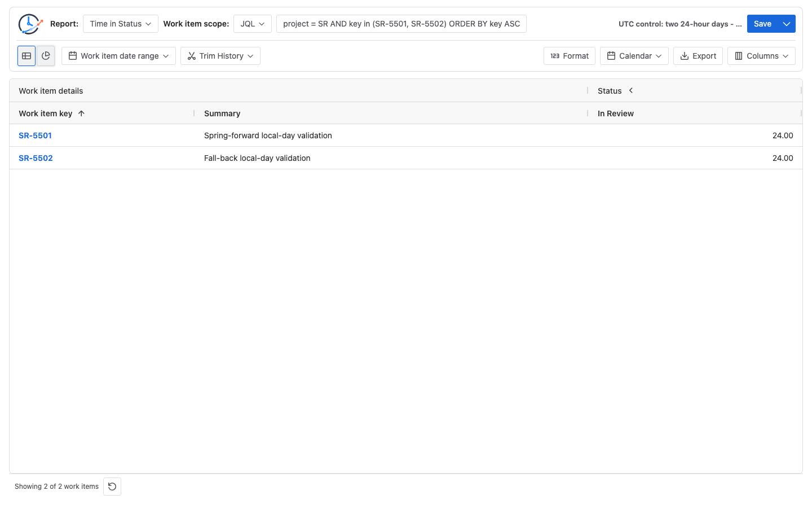Click the In Review column header
Screen dimensions: 812x508
point(616,113)
